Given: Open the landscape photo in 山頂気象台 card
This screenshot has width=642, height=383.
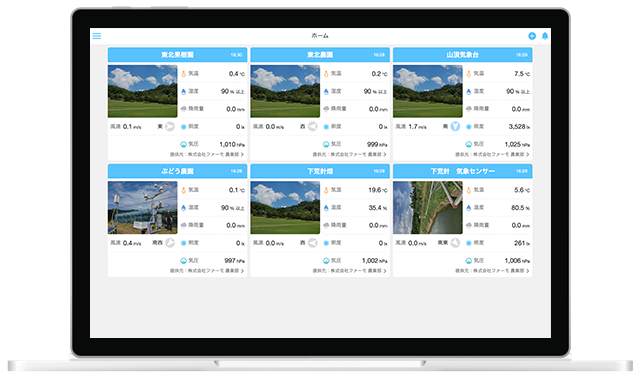Looking at the screenshot, I should [x=428, y=91].
